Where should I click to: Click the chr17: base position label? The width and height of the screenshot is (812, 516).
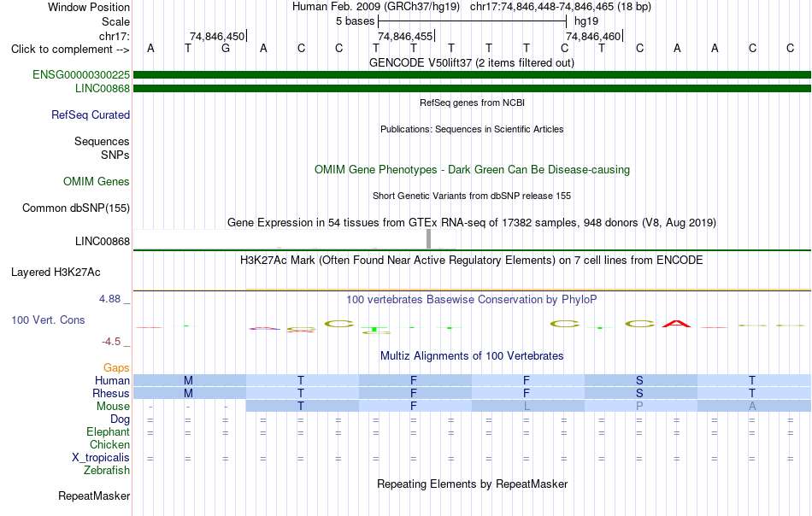coord(115,36)
